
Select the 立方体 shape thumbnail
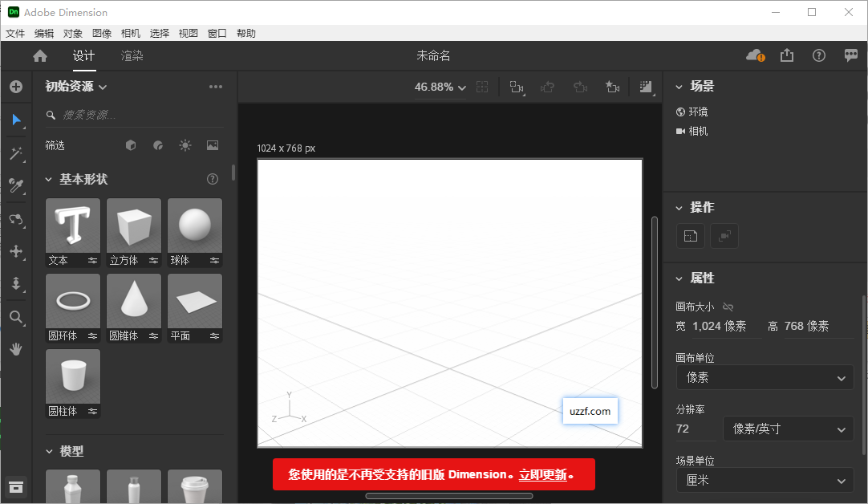pyautogui.click(x=133, y=226)
